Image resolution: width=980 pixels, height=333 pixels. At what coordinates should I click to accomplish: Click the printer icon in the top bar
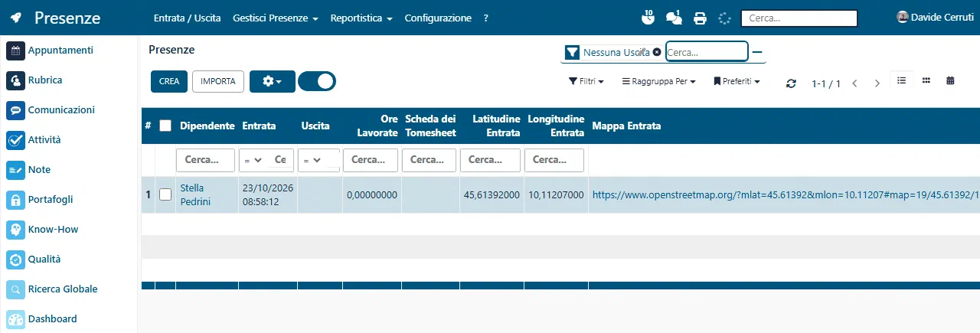[x=700, y=18]
